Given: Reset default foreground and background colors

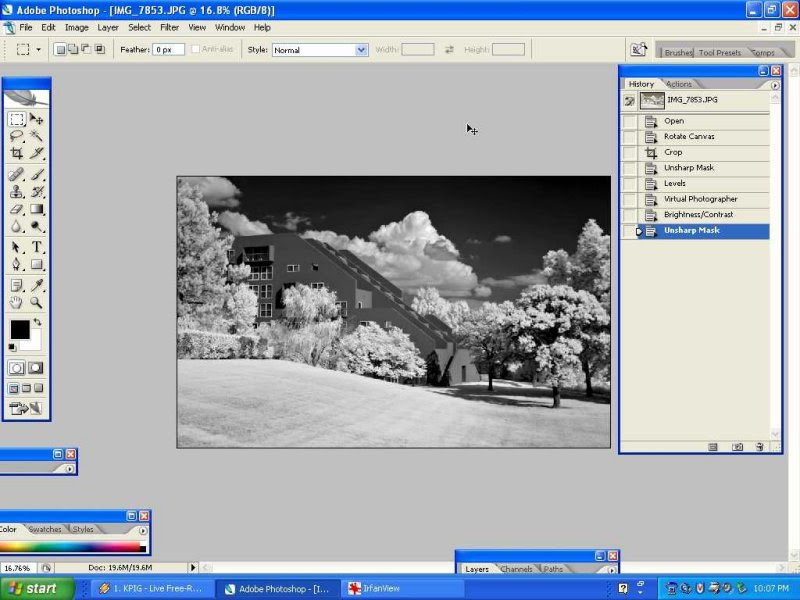Looking at the screenshot, I should click(12, 348).
